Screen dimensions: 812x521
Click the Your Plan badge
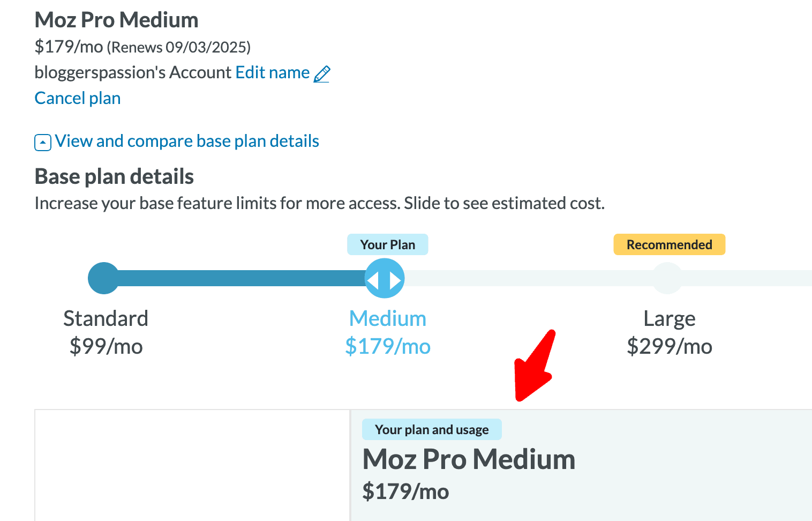click(x=387, y=244)
